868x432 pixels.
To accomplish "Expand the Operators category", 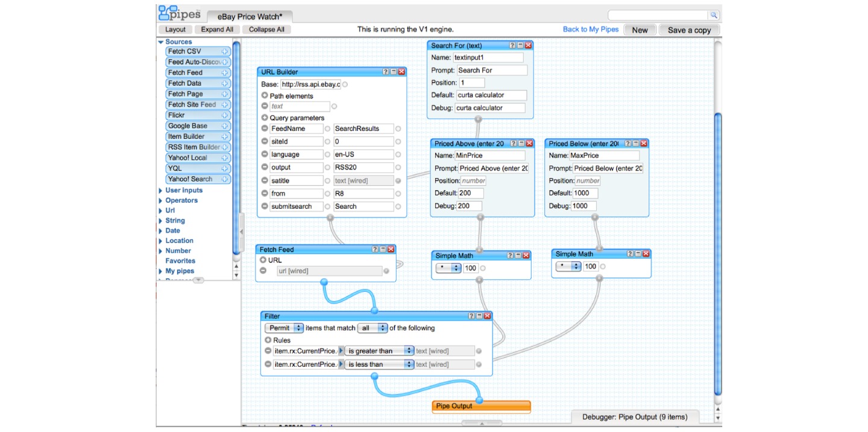I will pyautogui.click(x=161, y=200).
